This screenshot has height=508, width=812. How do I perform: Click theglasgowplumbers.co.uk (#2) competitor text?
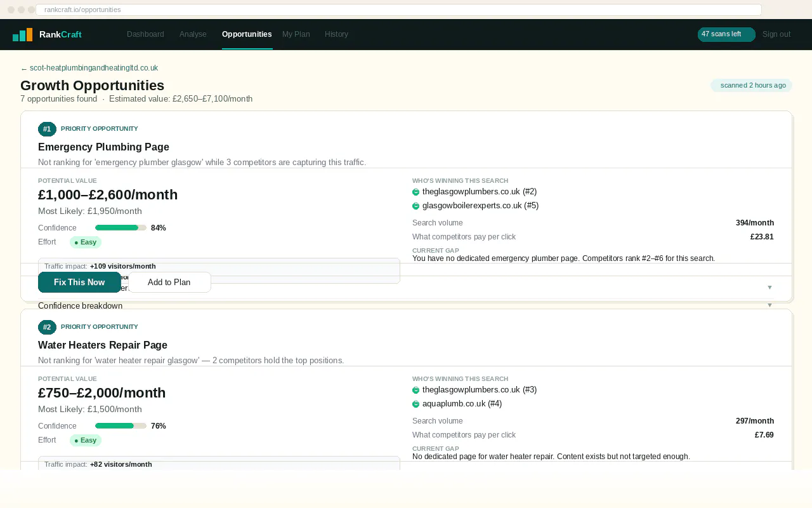click(480, 192)
